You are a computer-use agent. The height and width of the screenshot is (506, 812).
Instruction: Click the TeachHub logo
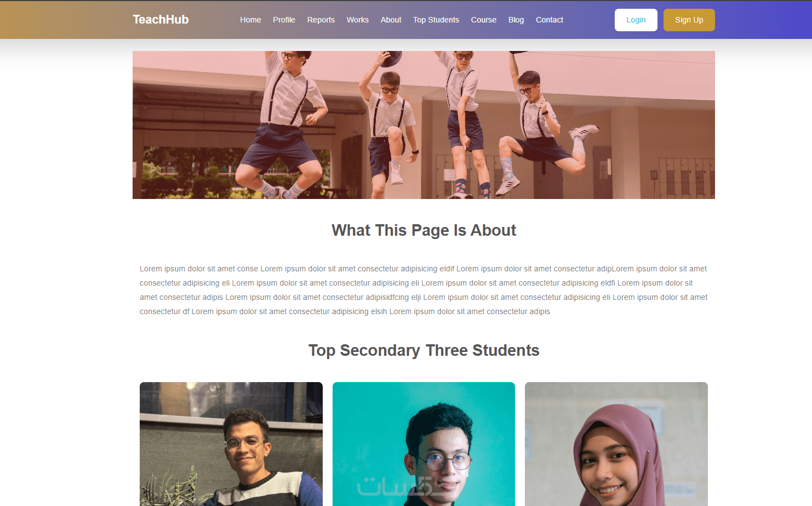pos(161,20)
